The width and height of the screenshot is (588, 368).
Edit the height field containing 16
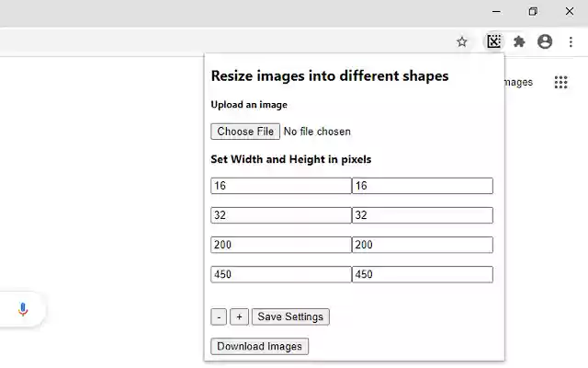point(423,186)
